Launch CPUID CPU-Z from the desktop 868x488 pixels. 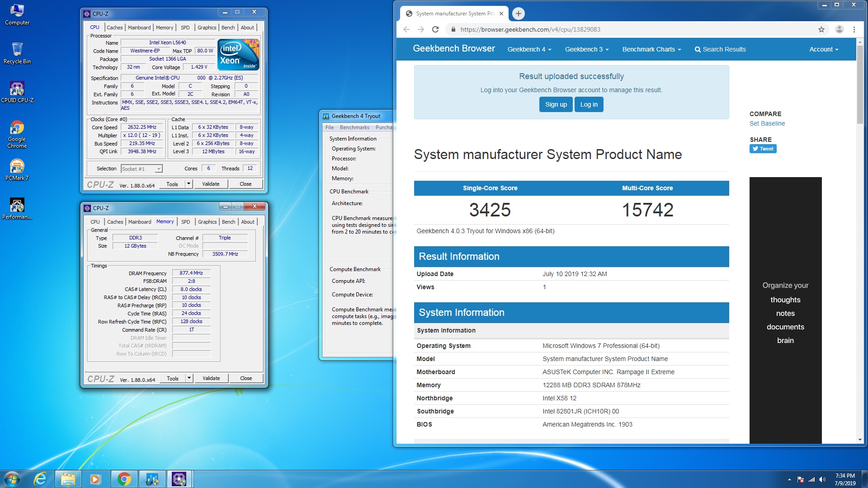coord(17,92)
